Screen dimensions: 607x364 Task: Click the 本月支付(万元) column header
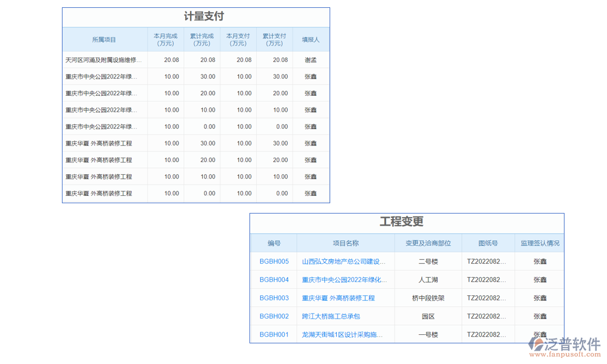(238, 39)
